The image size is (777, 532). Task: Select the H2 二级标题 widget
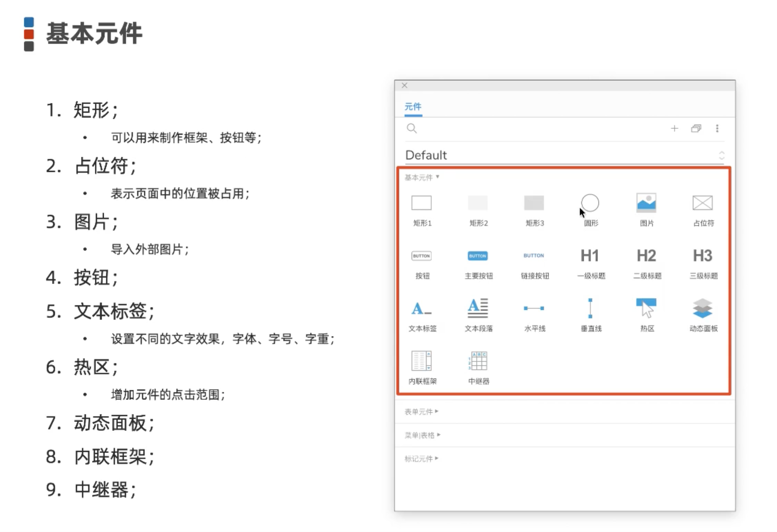(x=647, y=263)
